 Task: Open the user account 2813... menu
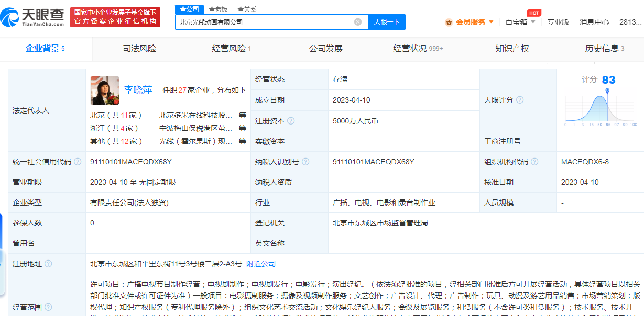[630, 22]
